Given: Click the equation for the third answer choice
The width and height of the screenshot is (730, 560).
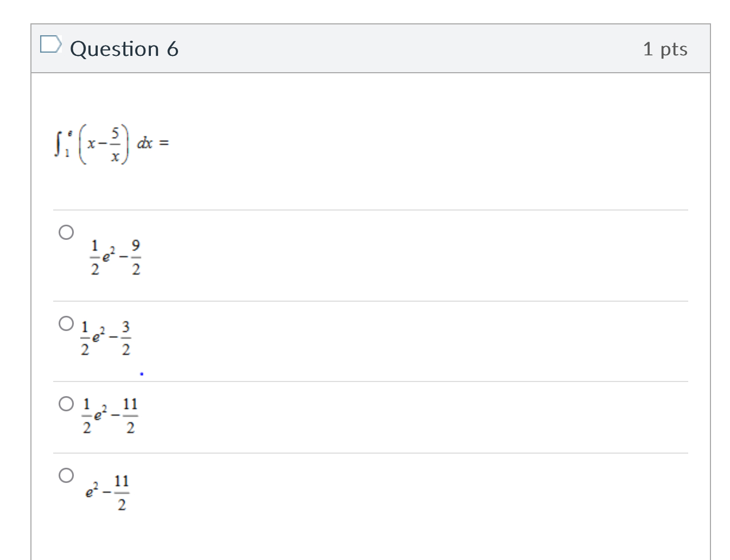Looking at the screenshot, I should [109, 417].
